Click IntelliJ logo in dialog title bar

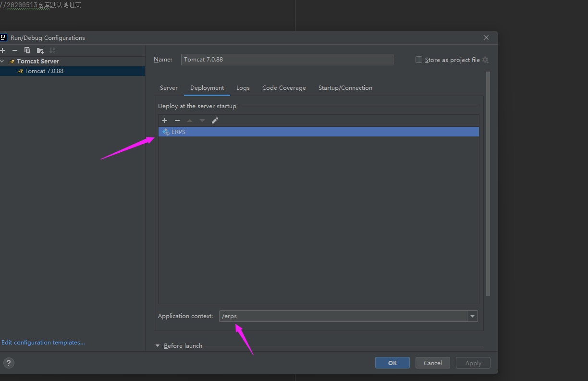[3, 37]
